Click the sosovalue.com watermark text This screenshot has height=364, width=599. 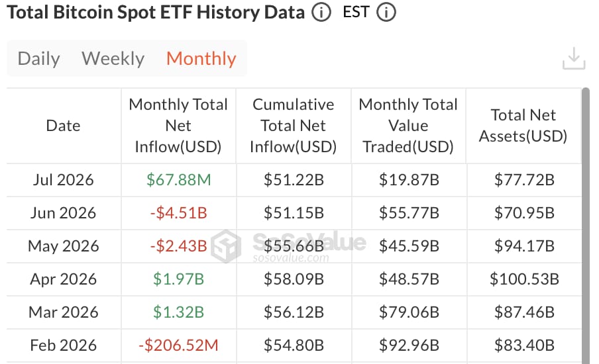pyautogui.click(x=290, y=258)
